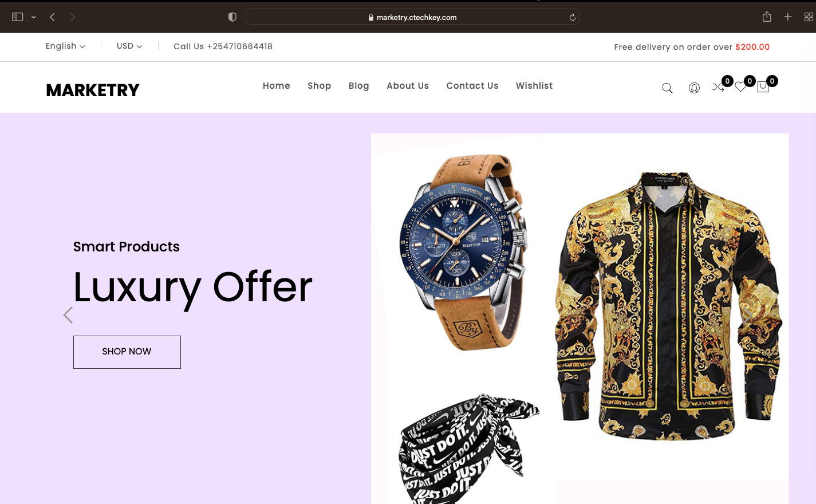Click the privacy shield icon
This screenshot has width=816, height=504.
point(232,17)
